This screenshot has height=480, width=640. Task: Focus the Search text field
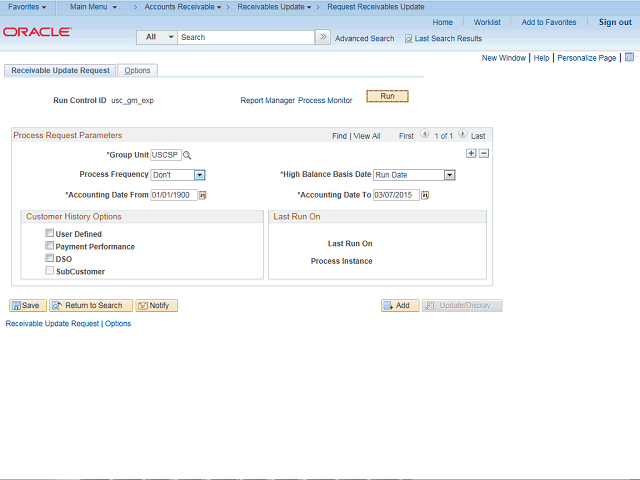246,37
